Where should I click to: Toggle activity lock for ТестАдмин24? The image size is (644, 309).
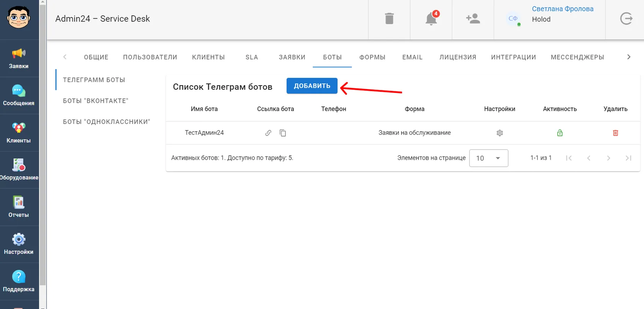(x=560, y=133)
